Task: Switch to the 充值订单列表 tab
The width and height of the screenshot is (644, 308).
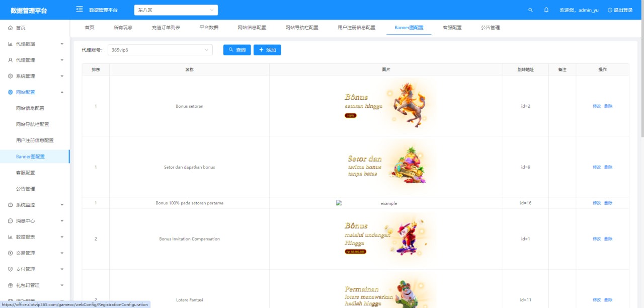Action: tap(166, 28)
